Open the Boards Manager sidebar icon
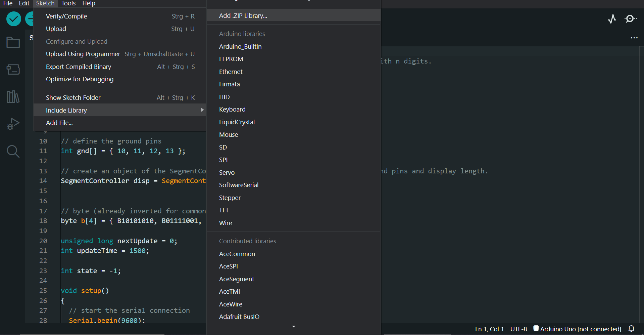The height and width of the screenshot is (335, 644). [x=13, y=70]
